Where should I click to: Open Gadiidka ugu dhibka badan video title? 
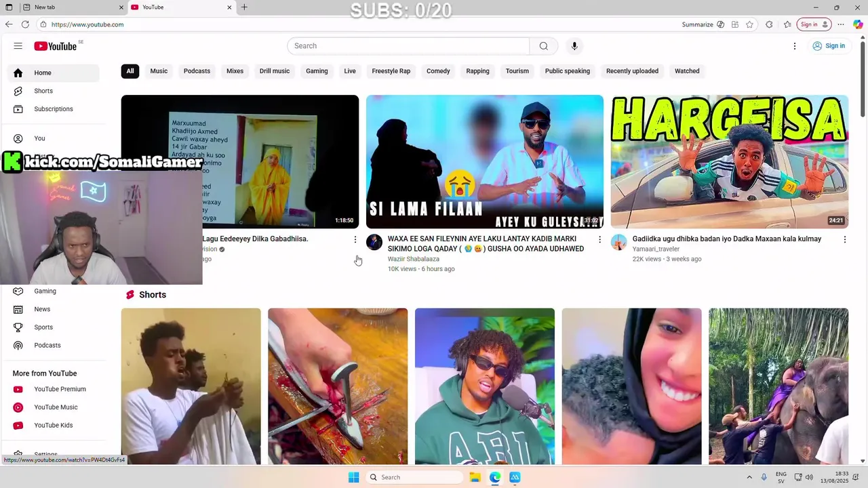pyautogui.click(x=726, y=239)
